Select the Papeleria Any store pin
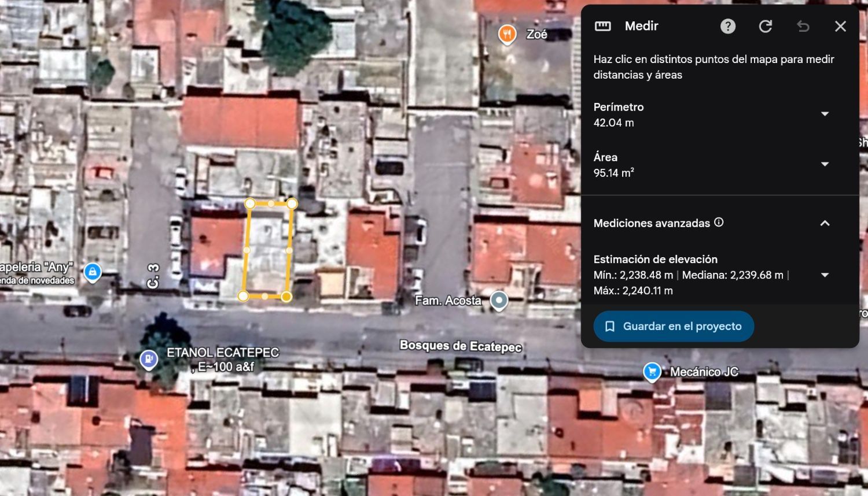 pyautogui.click(x=93, y=272)
